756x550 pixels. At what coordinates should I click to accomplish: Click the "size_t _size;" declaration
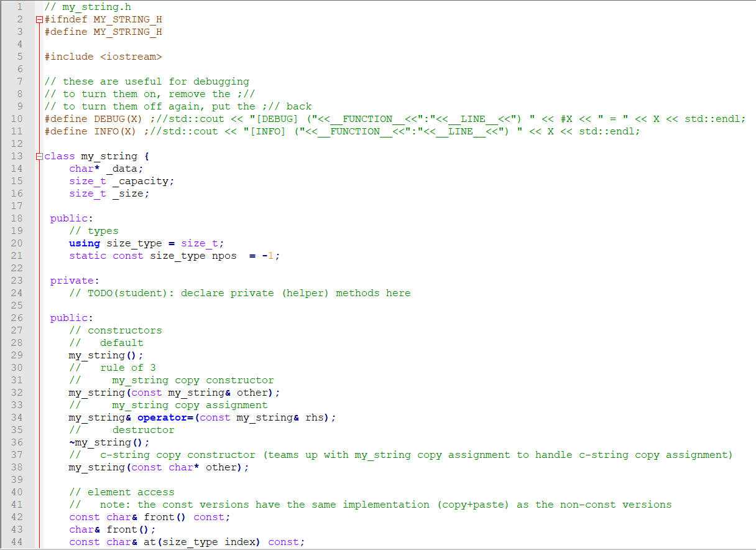tap(109, 193)
